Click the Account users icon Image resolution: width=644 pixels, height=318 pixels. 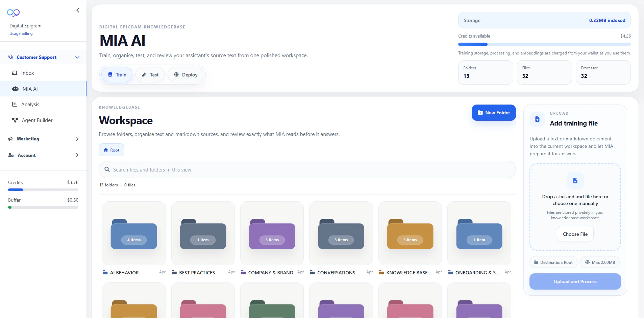coord(11,155)
